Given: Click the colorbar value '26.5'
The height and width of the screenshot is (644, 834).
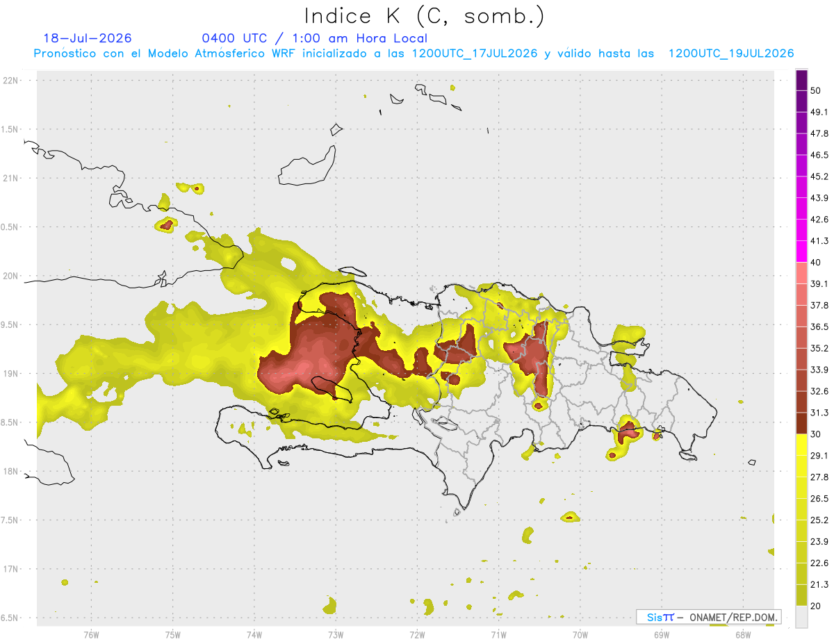Looking at the screenshot, I should 819,499.
